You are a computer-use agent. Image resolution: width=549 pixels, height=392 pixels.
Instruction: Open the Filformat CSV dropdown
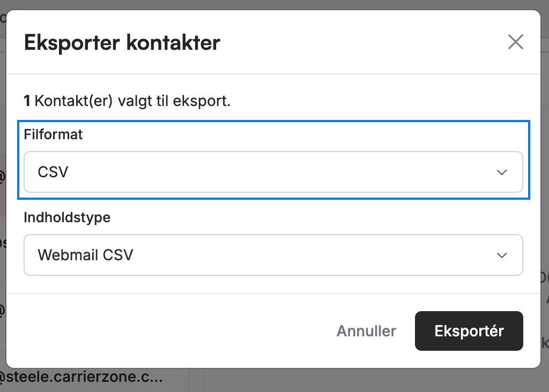pos(273,172)
